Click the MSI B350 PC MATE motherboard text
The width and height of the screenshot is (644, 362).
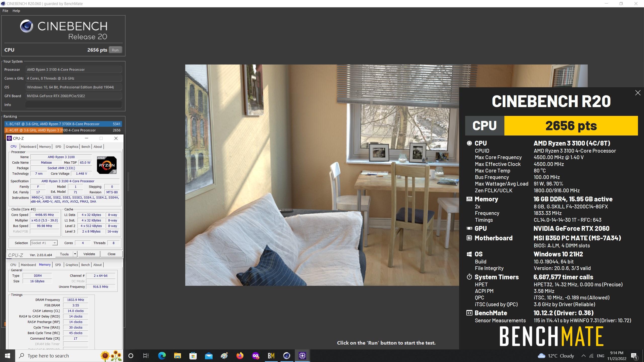(577, 238)
